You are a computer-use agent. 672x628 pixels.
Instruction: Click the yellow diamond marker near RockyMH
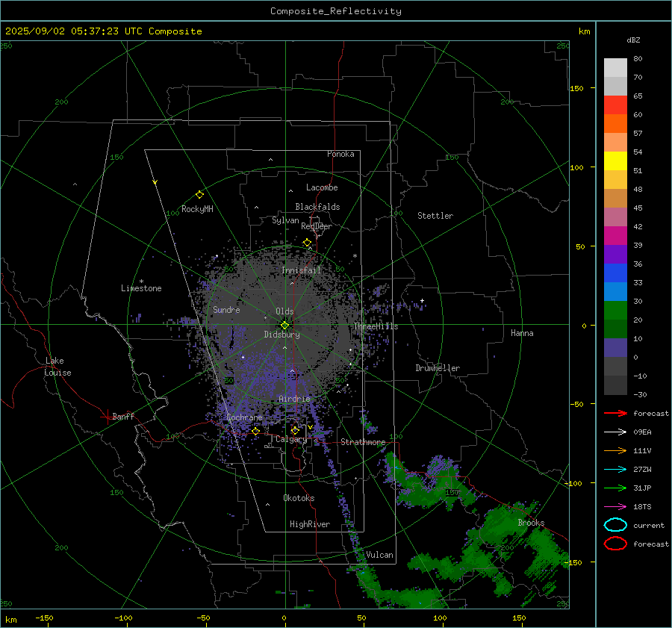click(x=199, y=195)
